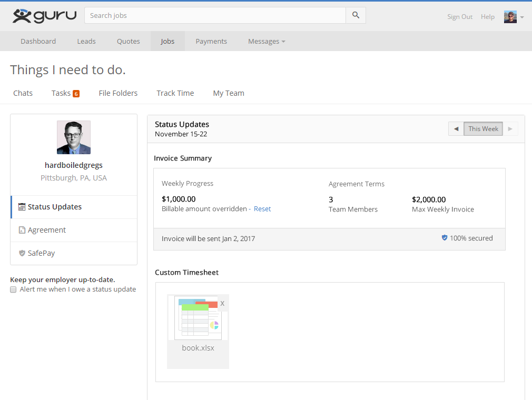Open the Leads tab

(x=86, y=42)
